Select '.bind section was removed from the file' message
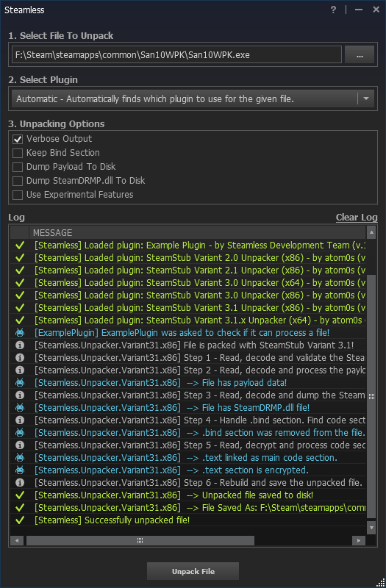 click(x=199, y=433)
